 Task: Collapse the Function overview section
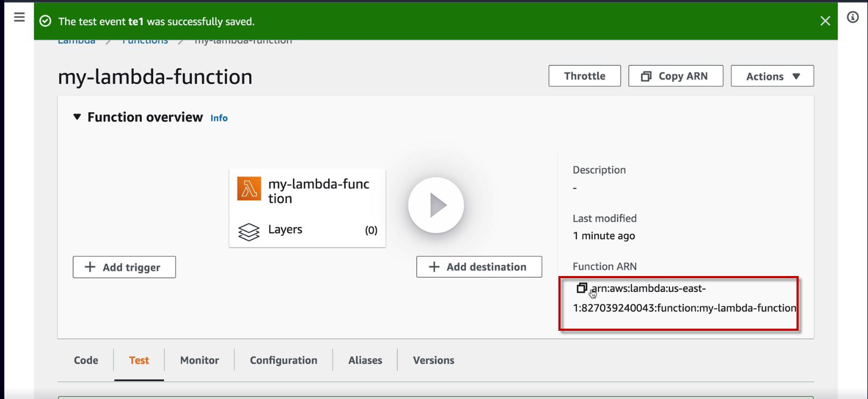point(77,117)
